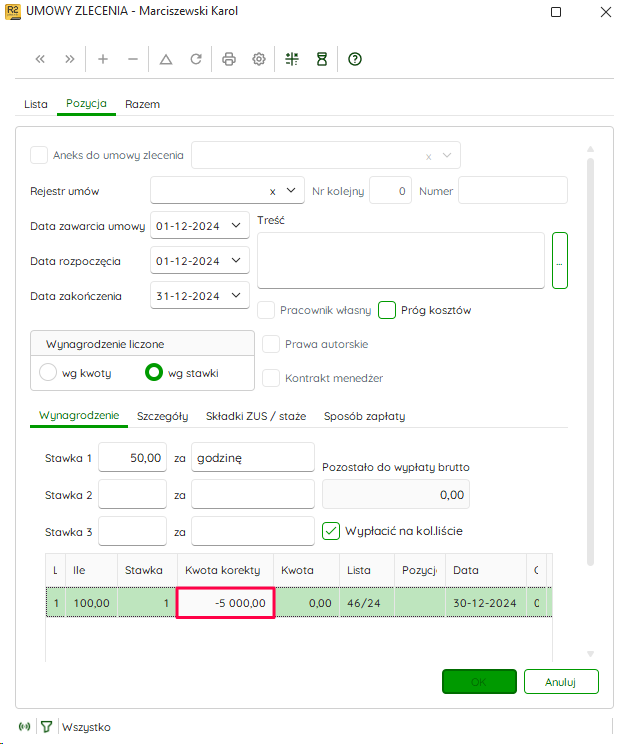
Task: Open Data zakończenia date picker
Action: click(x=236, y=296)
